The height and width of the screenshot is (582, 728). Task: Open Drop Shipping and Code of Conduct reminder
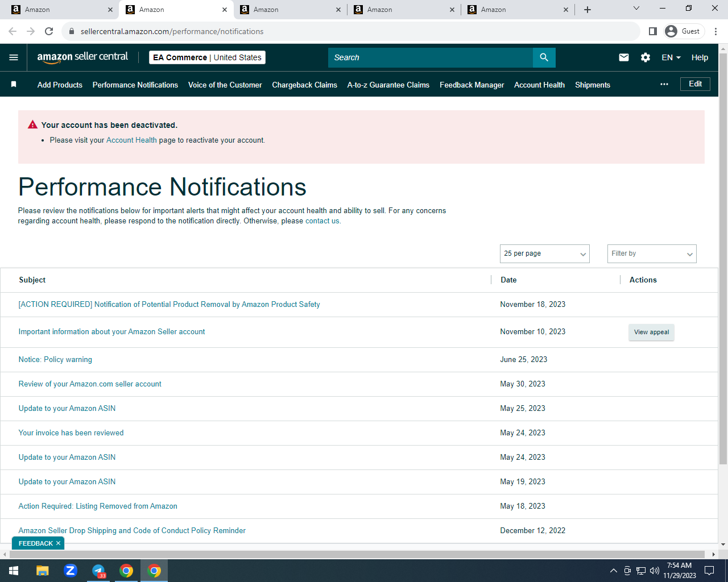[x=132, y=531]
